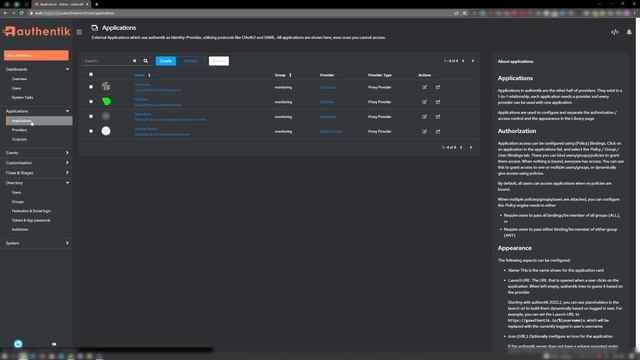Open System Tasks in the sidebar

pos(22,98)
